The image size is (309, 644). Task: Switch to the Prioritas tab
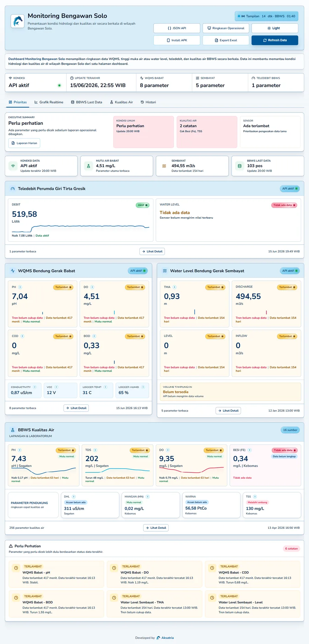click(x=18, y=102)
